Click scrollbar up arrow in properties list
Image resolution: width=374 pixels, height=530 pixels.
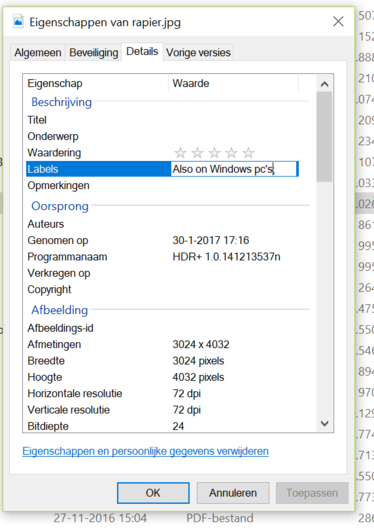325,84
